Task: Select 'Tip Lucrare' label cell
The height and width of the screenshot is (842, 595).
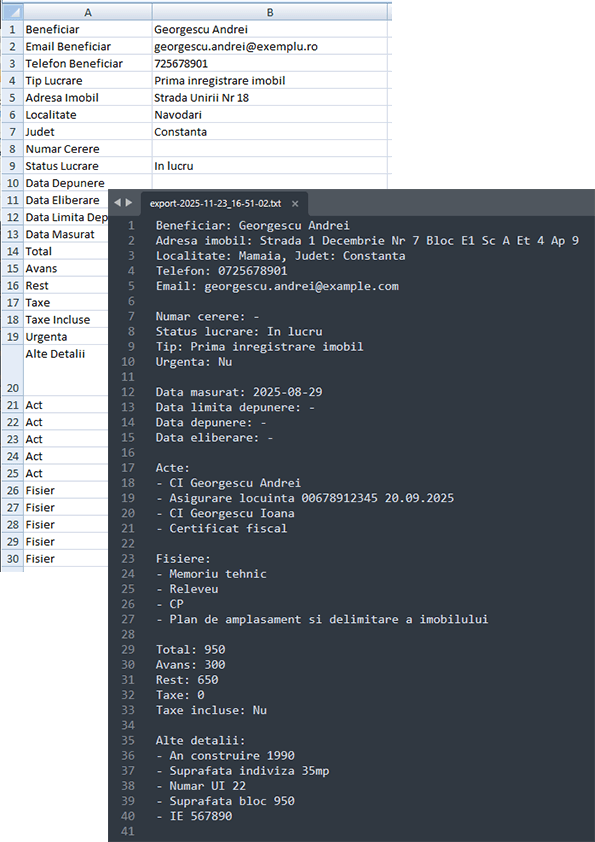Action: 88,81
